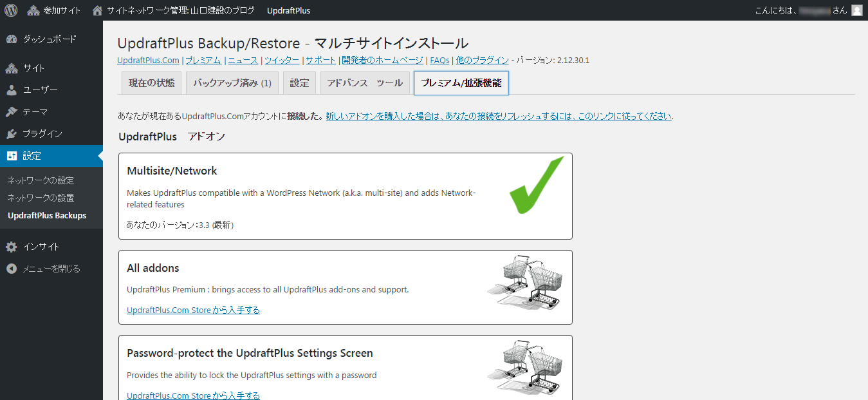
Task: Open UpdraftPlus Backups submenu item
Action: click(47, 216)
